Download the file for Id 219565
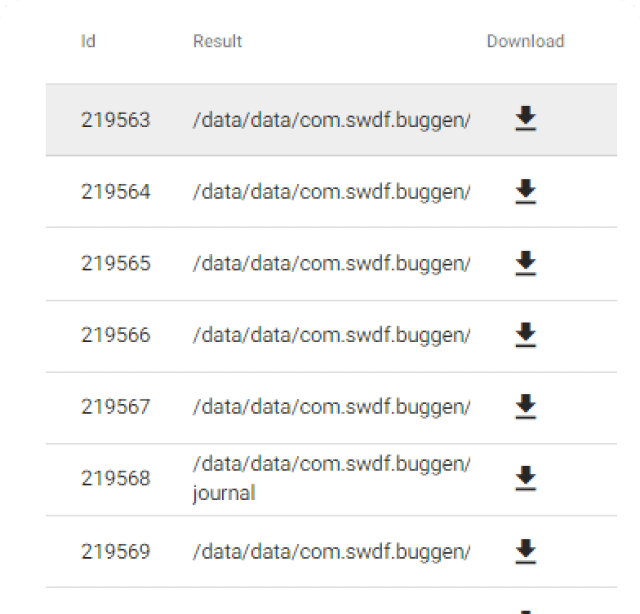Image resolution: width=640 pixels, height=614 pixels. (525, 263)
